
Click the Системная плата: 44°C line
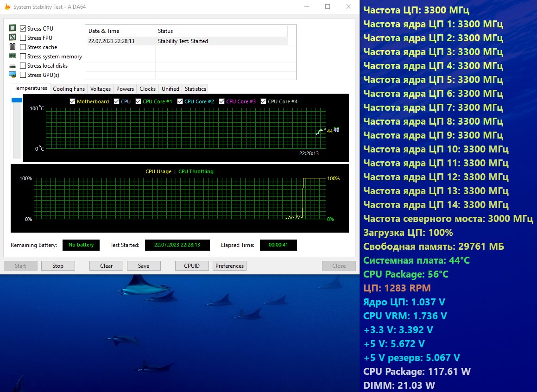(x=417, y=260)
